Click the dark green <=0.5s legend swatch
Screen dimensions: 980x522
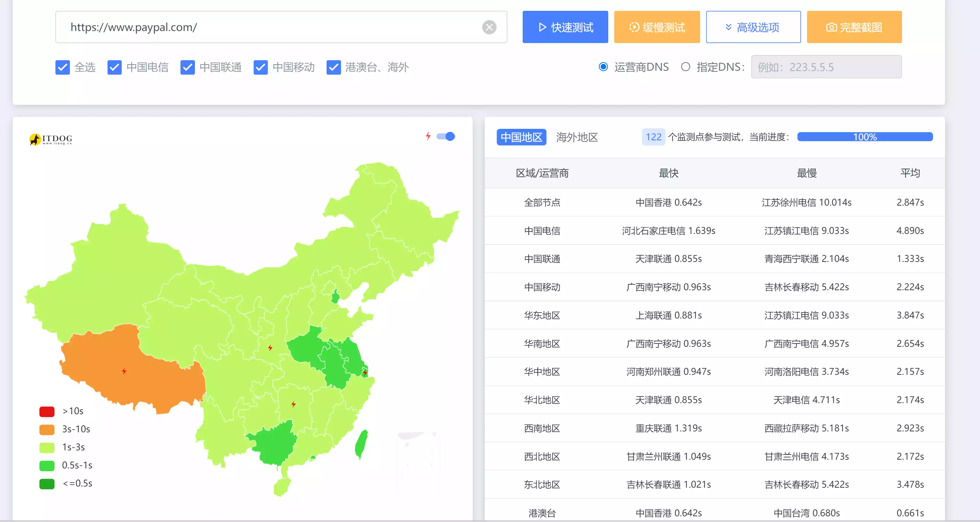tap(47, 483)
